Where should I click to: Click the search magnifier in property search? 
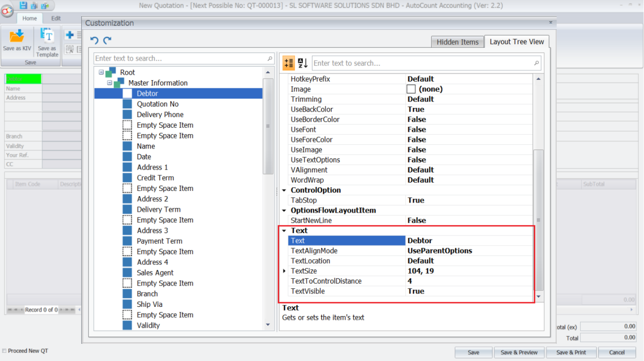pyautogui.click(x=536, y=63)
